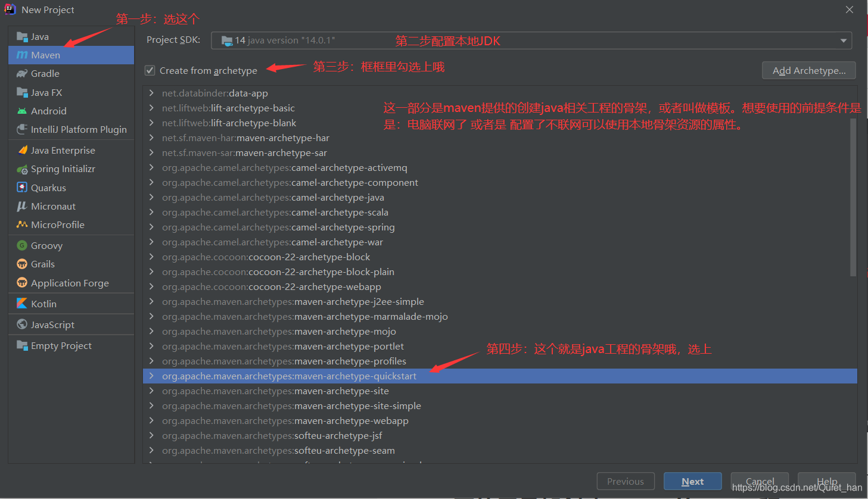This screenshot has width=868, height=499.
Task: Expand maven-archetype-webapp node
Action: (151, 420)
